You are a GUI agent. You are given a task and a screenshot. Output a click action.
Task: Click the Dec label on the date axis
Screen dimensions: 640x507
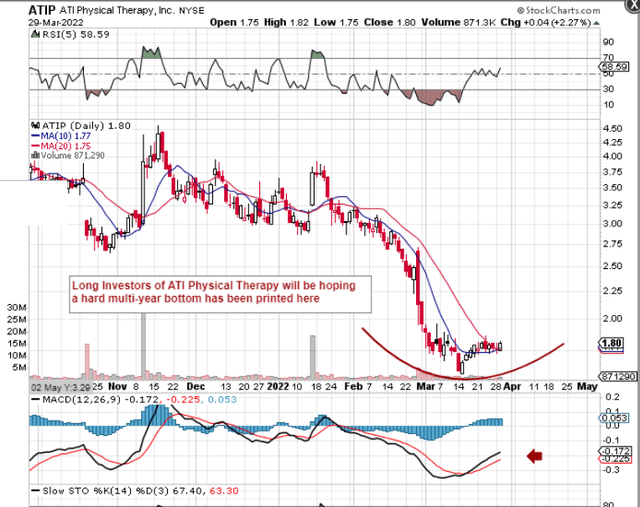tap(196, 387)
